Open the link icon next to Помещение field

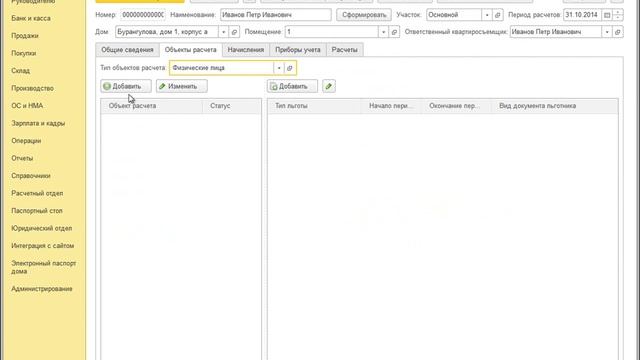[394, 32]
